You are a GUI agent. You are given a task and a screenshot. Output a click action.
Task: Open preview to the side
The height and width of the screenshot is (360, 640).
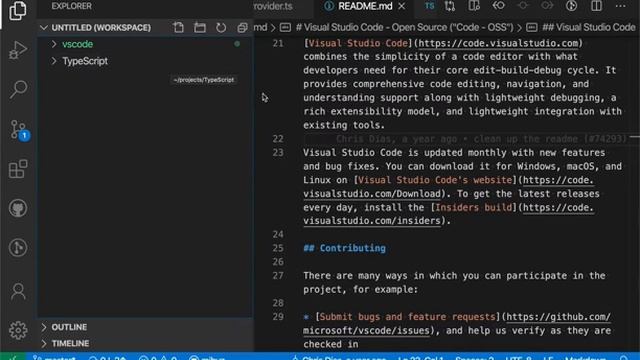(474, 6)
